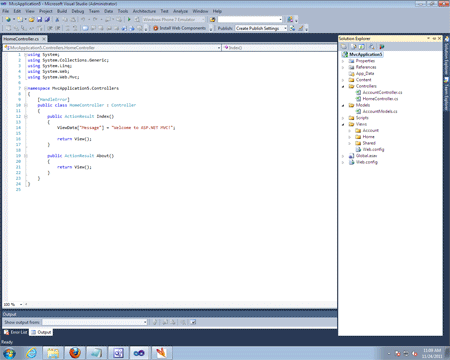The image size is (450, 360).
Task: Select AccountModels.cs file
Action: click(x=380, y=111)
